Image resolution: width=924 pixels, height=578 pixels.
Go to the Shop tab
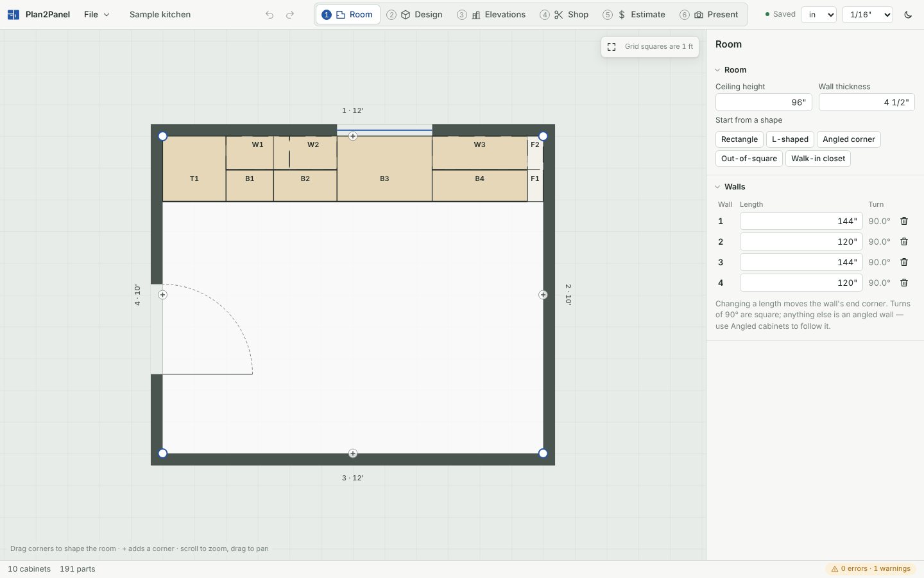click(x=565, y=15)
